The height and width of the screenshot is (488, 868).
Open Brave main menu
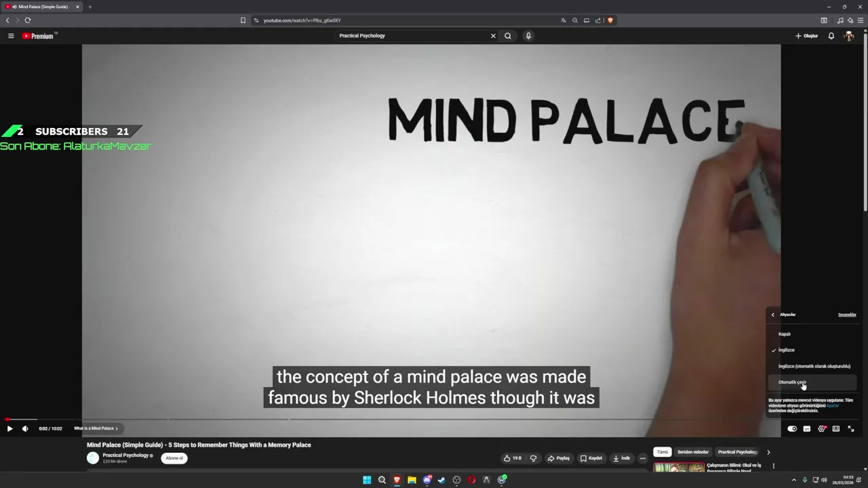(861, 20)
